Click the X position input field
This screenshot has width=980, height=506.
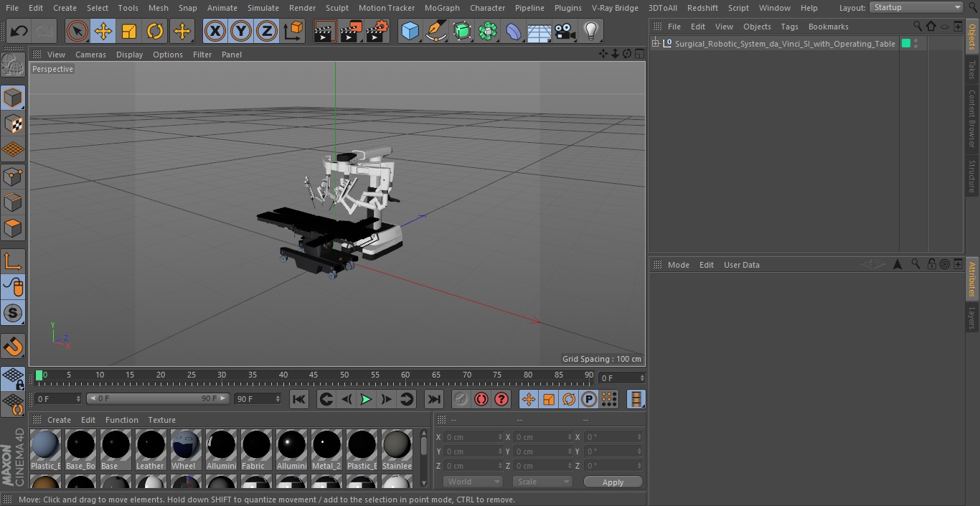pos(473,437)
